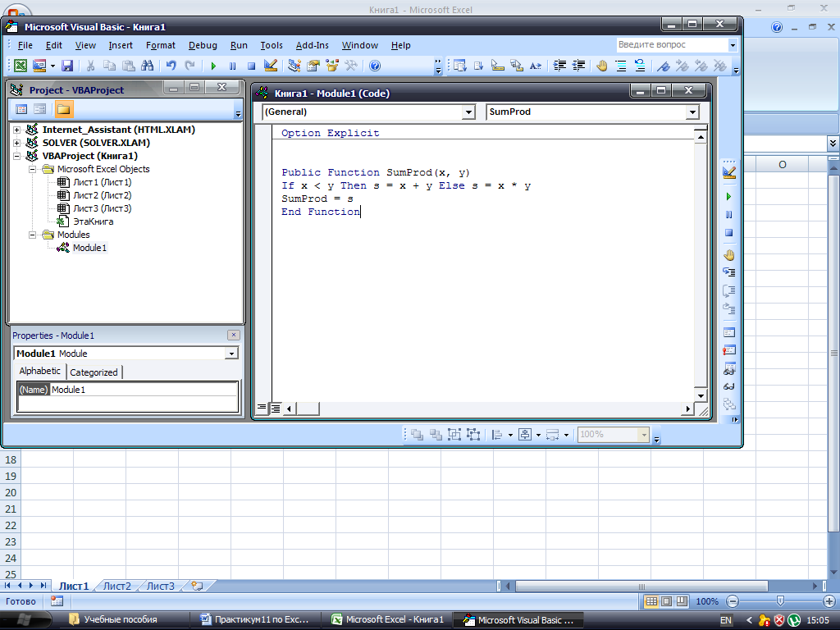Click the Excel Zoom Out minus button

(x=733, y=601)
